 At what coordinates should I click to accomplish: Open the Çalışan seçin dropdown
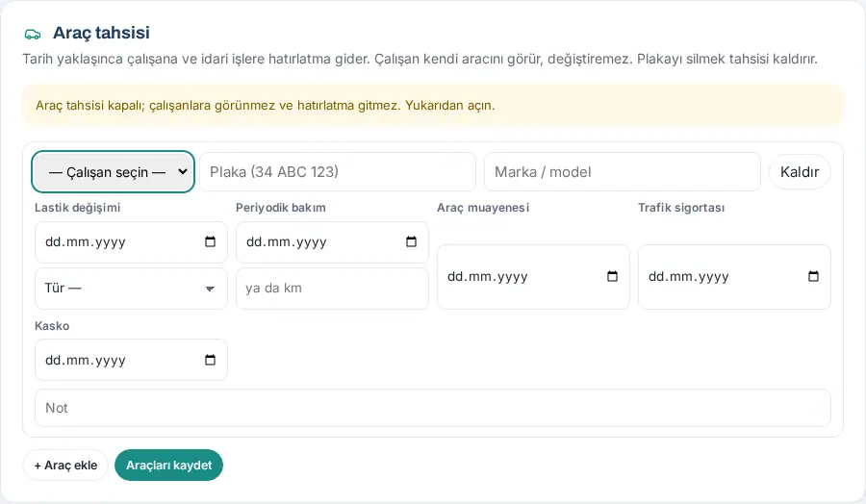click(x=114, y=171)
